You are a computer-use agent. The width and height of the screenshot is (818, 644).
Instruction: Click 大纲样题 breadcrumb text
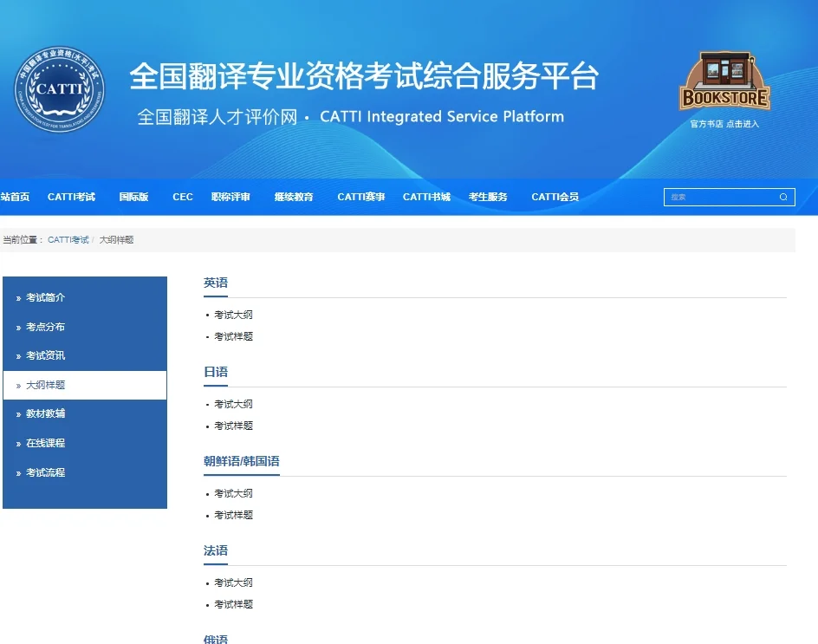tap(116, 239)
